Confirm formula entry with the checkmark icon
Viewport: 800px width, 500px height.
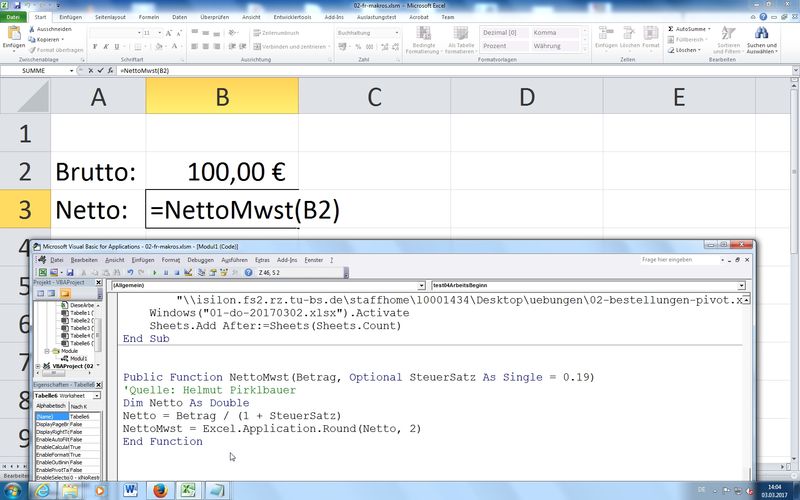click(101, 71)
